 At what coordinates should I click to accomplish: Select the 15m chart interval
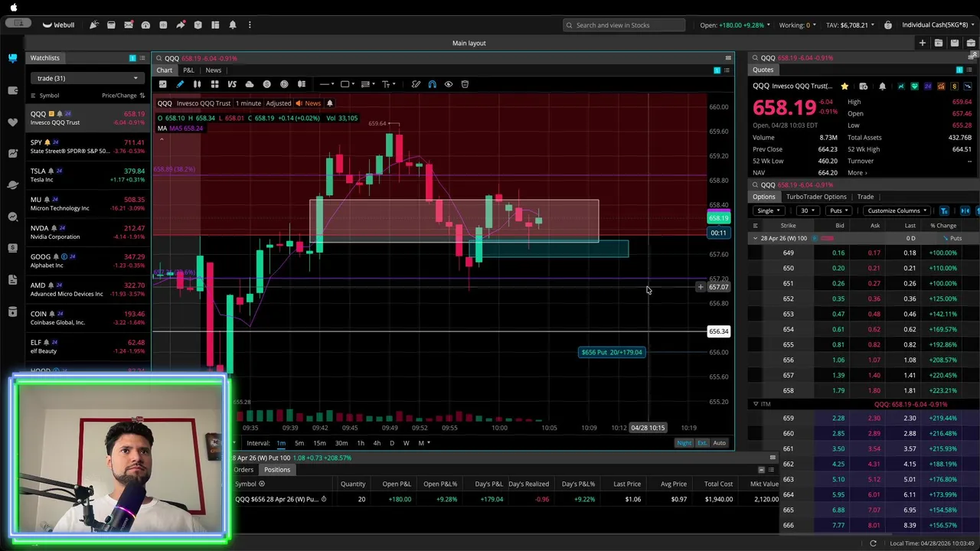coord(319,443)
